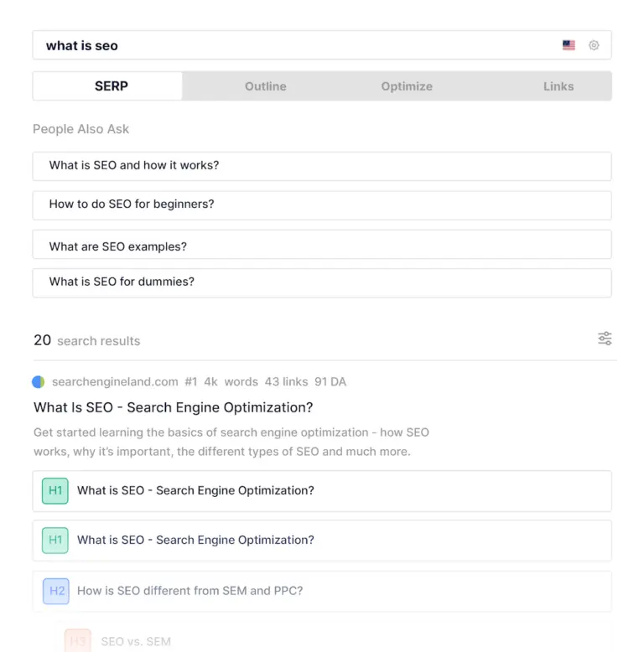This screenshot has height=652, width=644.
Task: Click the 'what is seo' search field
Action: (293, 45)
